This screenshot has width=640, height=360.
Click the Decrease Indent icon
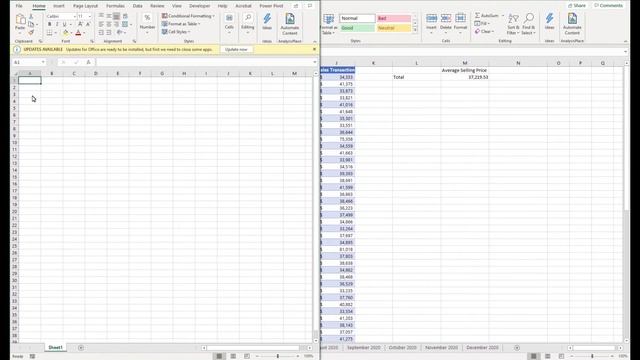(x=101, y=33)
